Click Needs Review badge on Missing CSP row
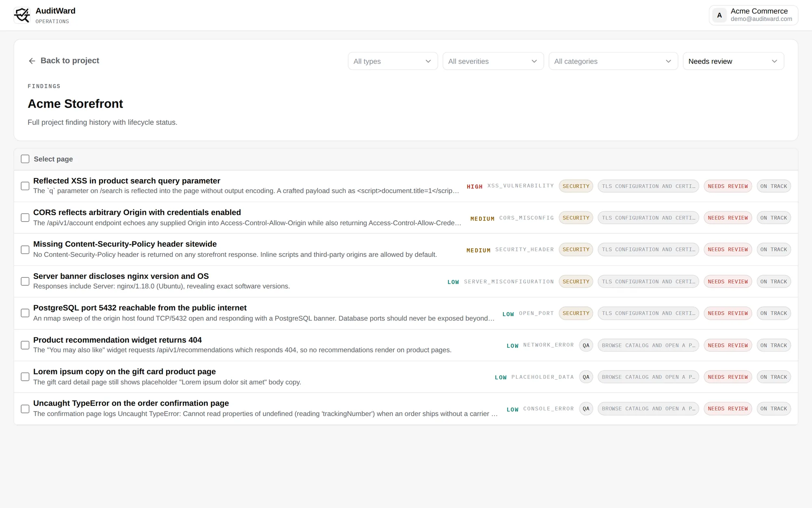The width and height of the screenshot is (812, 508). (728, 250)
